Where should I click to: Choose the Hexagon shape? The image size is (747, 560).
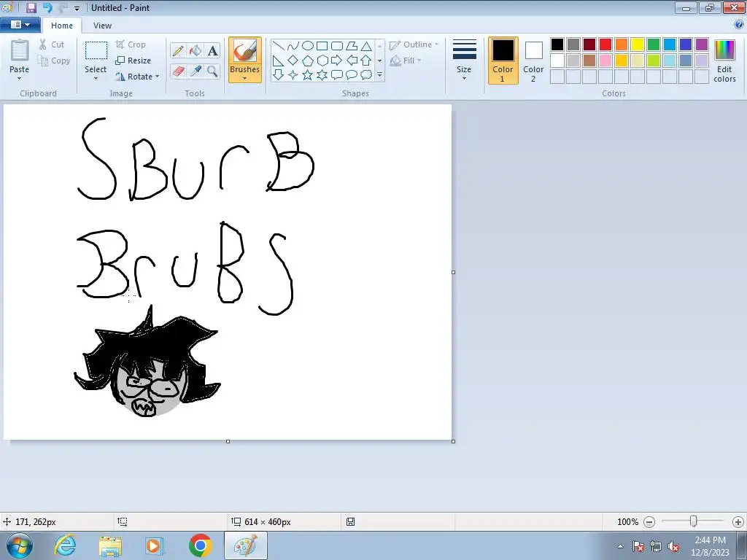tap(322, 61)
